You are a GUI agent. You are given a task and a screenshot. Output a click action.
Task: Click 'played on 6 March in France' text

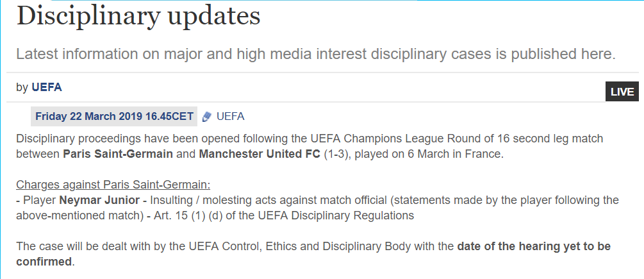coord(429,154)
